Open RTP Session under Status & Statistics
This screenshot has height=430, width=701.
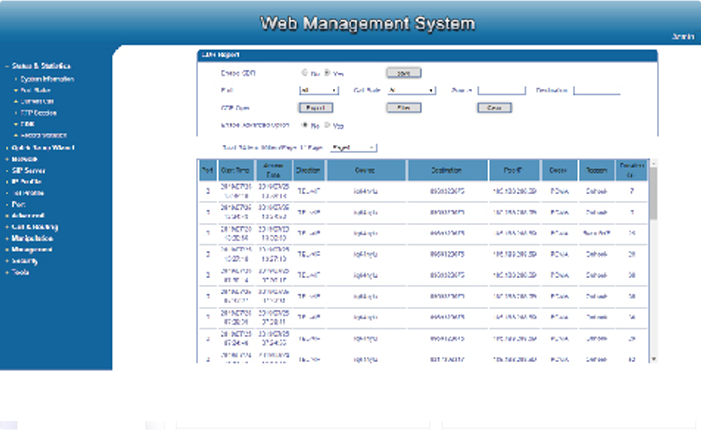tap(38, 113)
